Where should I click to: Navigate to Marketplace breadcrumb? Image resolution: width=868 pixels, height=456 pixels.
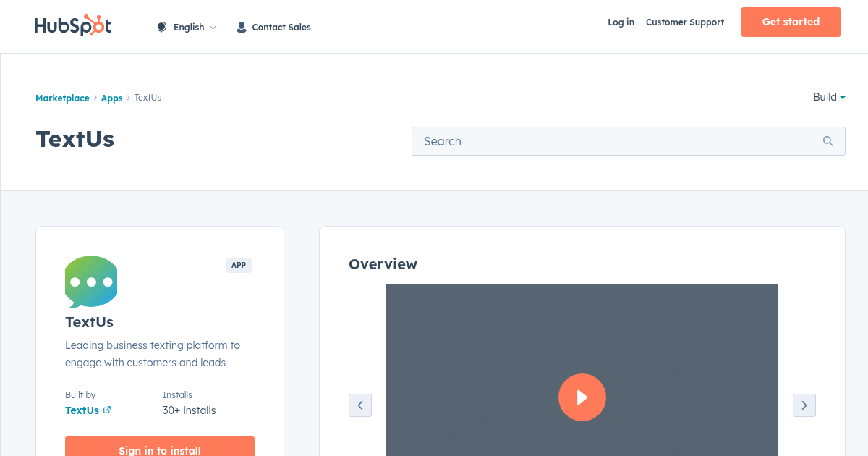(62, 98)
